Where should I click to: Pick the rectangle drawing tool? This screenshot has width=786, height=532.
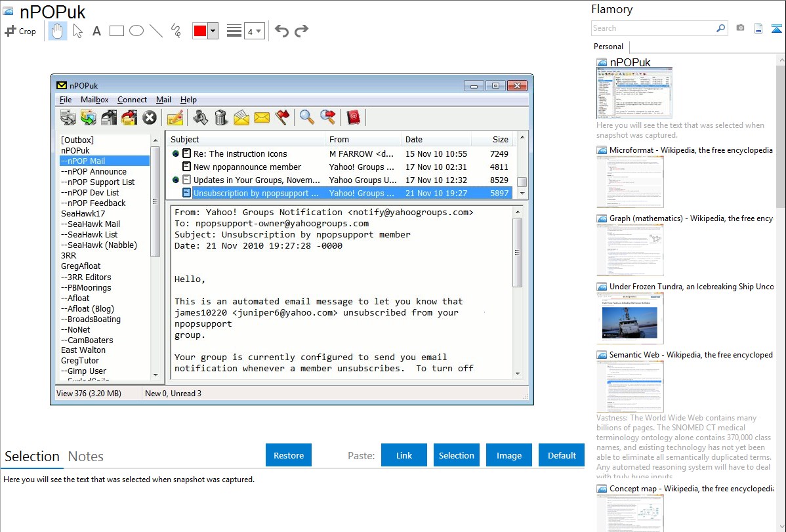(117, 31)
